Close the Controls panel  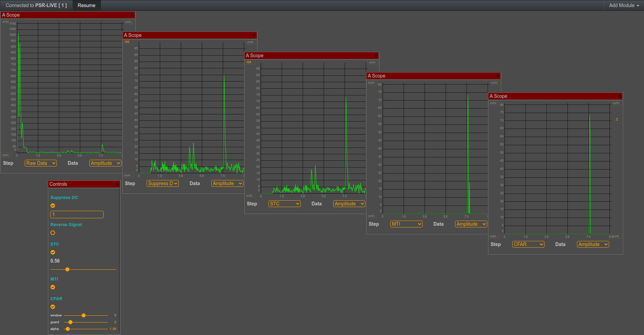[x=117, y=184]
